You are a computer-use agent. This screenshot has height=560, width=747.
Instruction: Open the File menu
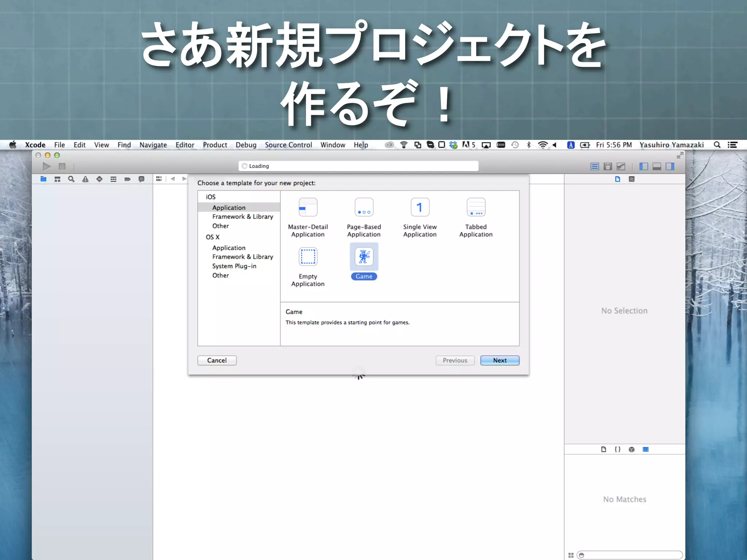pyautogui.click(x=59, y=145)
